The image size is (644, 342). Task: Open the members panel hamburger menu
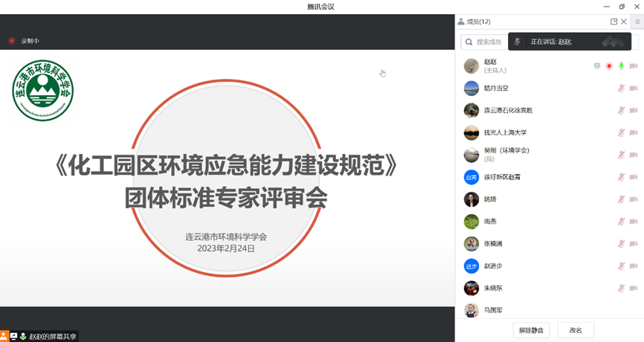(x=637, y=22)
